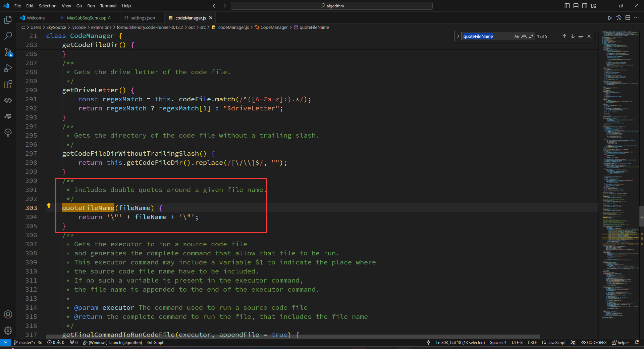This screenshot has width=644, height=349.
Task: Open the Run and Debug view
Action: pyautogui.click(x=8, y=68)
